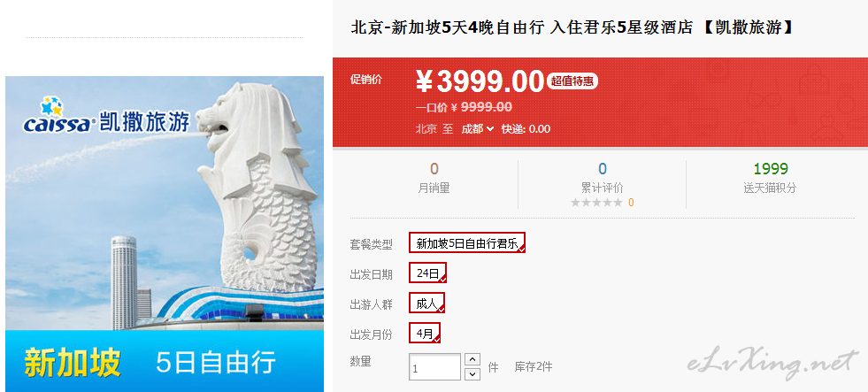This screenshot has height=392, width=868.
Task: Click the 超值特惠 badge next to price
Action: tap(572, 81)
